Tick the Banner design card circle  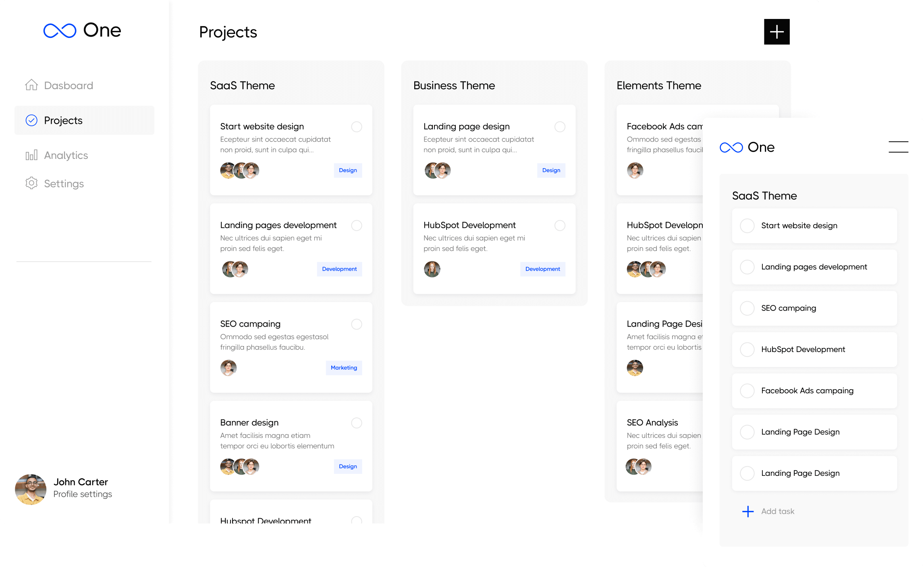coord(357,423)
